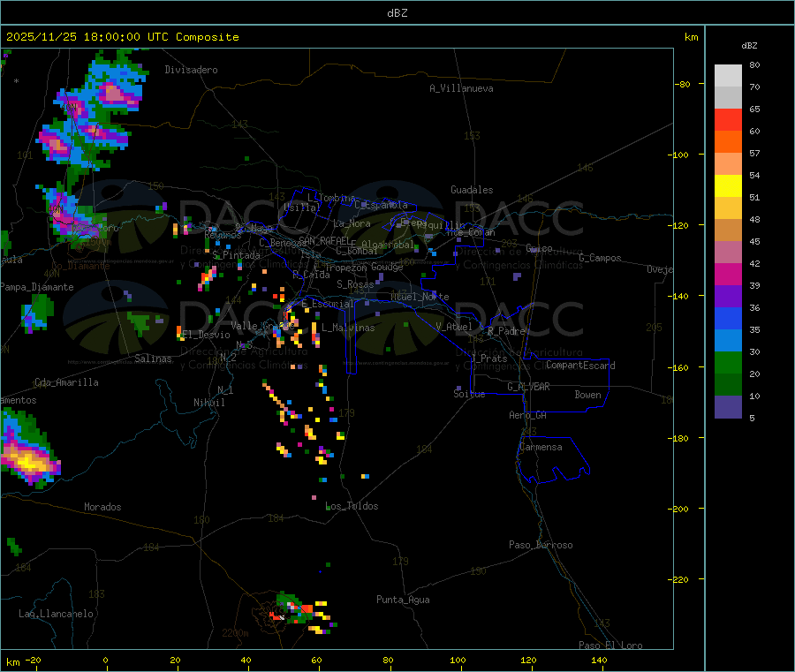Screen dimensions: 795x672
Task: Click the SAN_RAFAEL city label
Action: pyautogui.click(x=324, y=240)
